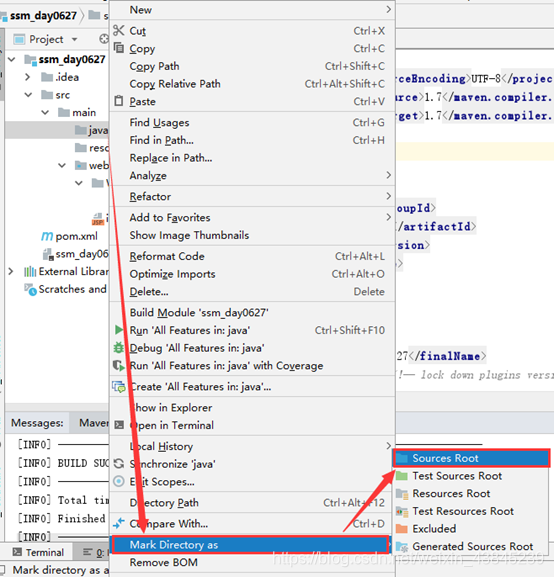Click the Compare With arrows icon
This screenshot has width=554, height=577.
(119, 523)
